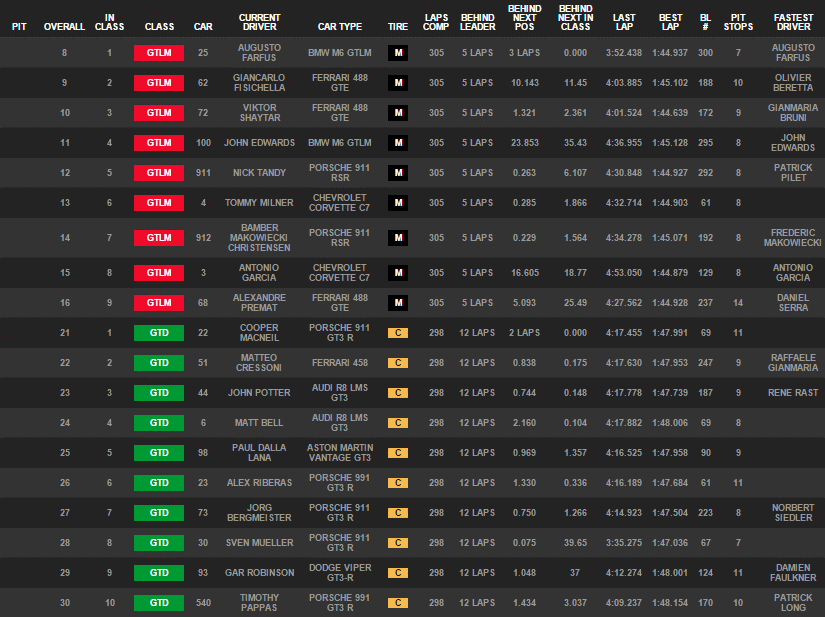This screenshot has width=825, height=617.
Task: Select the M tire icon for Alexandre Premat
Action: (x=397, y=303)
